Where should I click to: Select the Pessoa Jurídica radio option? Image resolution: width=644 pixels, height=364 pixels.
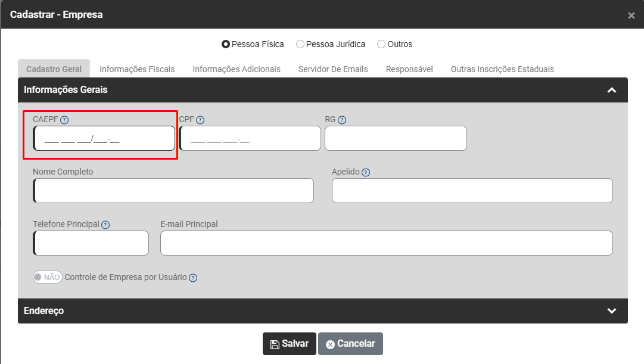point(300,44)
